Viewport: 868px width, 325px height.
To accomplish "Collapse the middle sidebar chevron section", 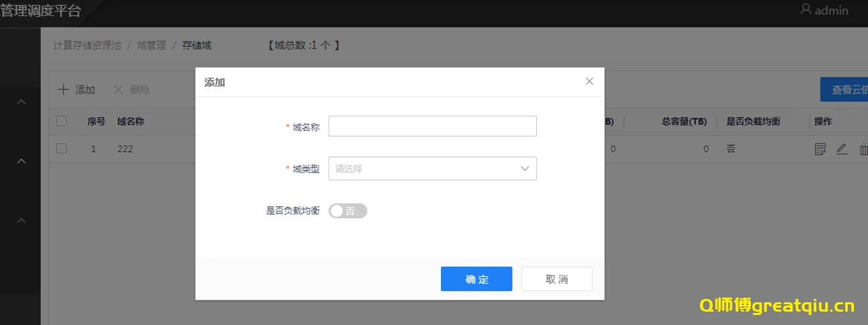I will (21, 161).
